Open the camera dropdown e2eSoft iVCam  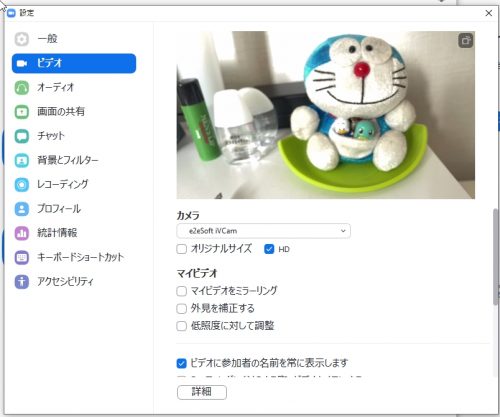(263, 231)
